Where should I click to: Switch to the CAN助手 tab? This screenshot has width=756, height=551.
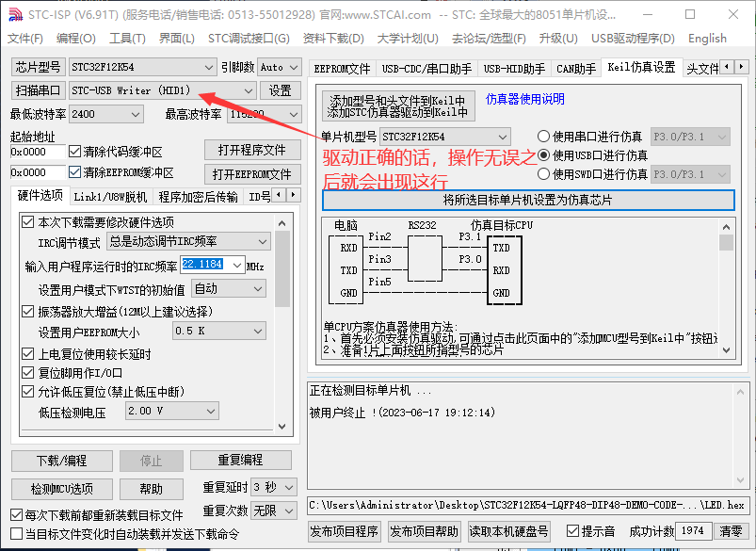point(576,69)
